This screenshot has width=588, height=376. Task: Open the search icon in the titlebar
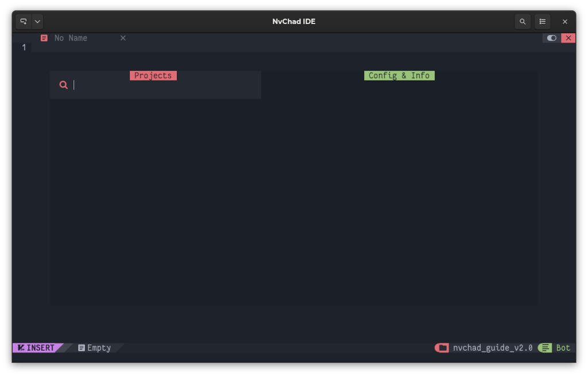523,21
